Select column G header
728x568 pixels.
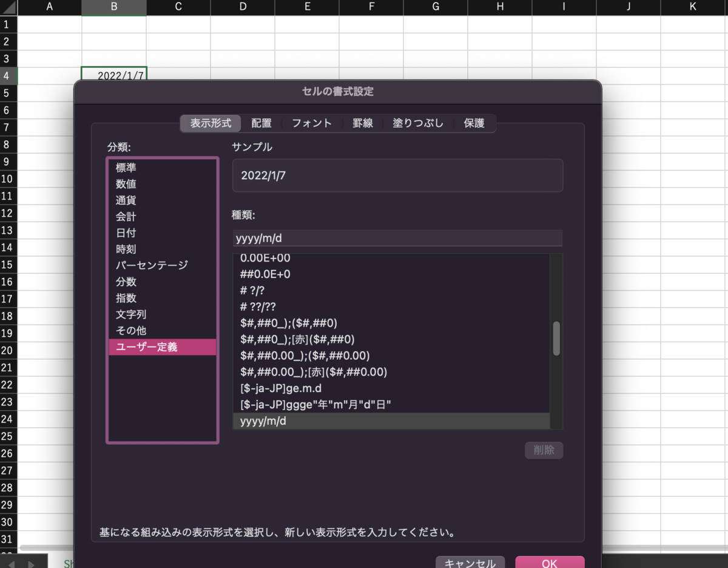436,7
